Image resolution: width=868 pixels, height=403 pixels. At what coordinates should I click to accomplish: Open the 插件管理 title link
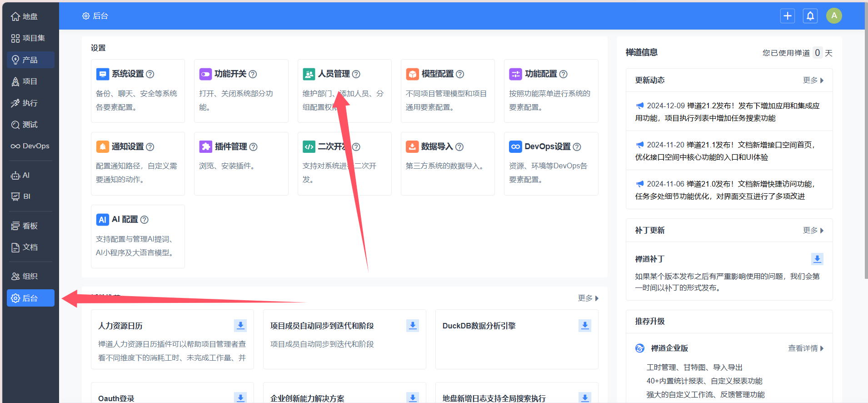point(231,146)
